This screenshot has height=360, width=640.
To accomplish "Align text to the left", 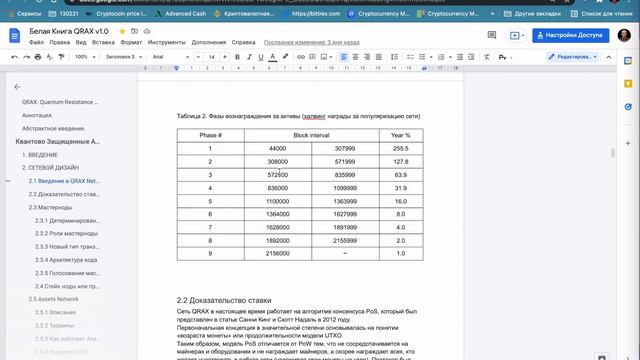I will coord(344,57).
